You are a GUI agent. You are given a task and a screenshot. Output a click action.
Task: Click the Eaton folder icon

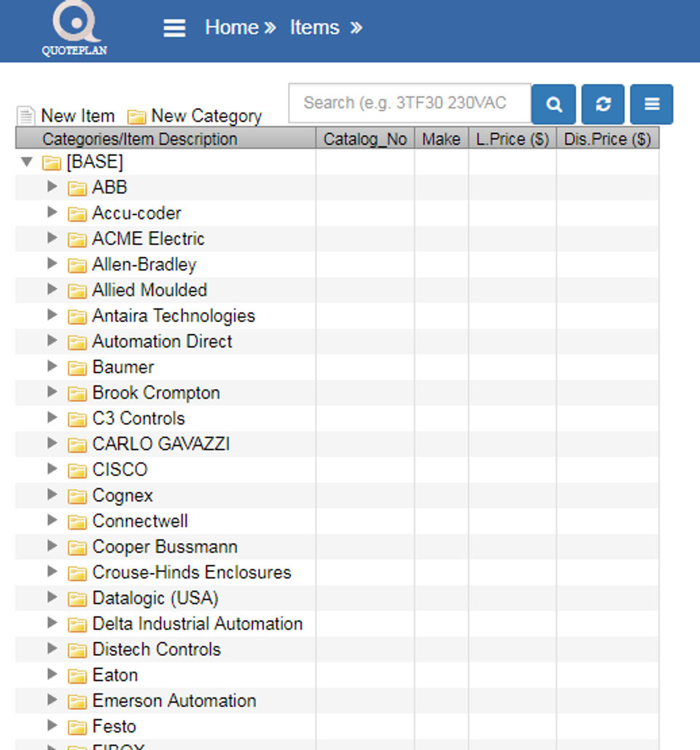click(77, 676)
